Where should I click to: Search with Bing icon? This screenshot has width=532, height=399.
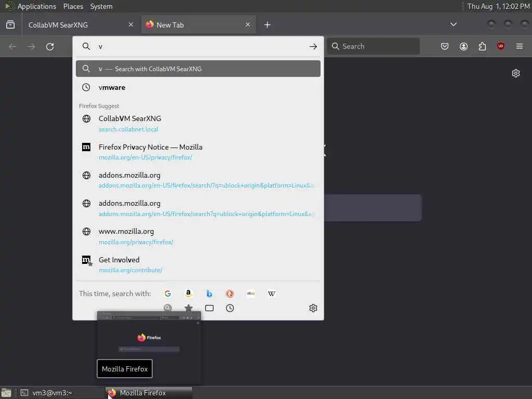[x=209, y=294]
